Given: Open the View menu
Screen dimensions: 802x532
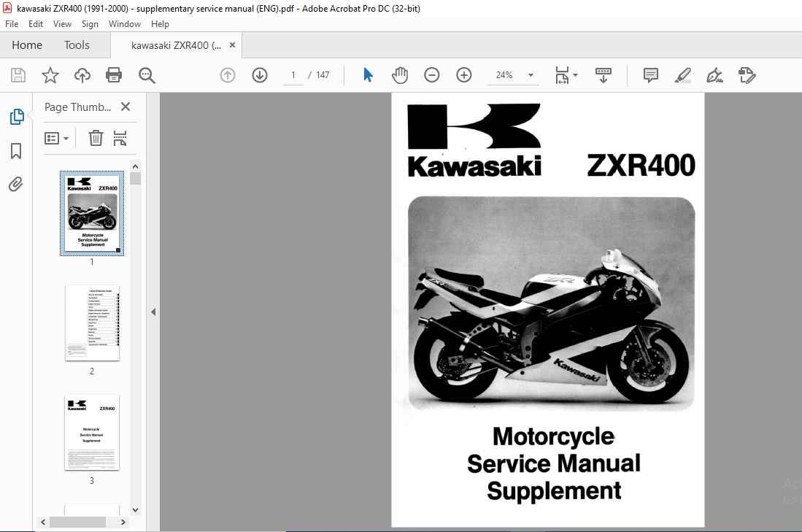Looking at the screenshot, I should [x=63, y=24].
